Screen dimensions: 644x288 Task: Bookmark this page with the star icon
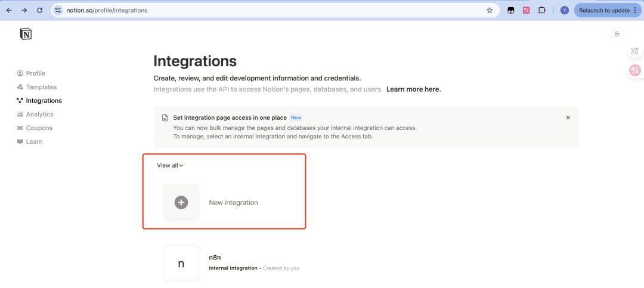tap(489, 10)
